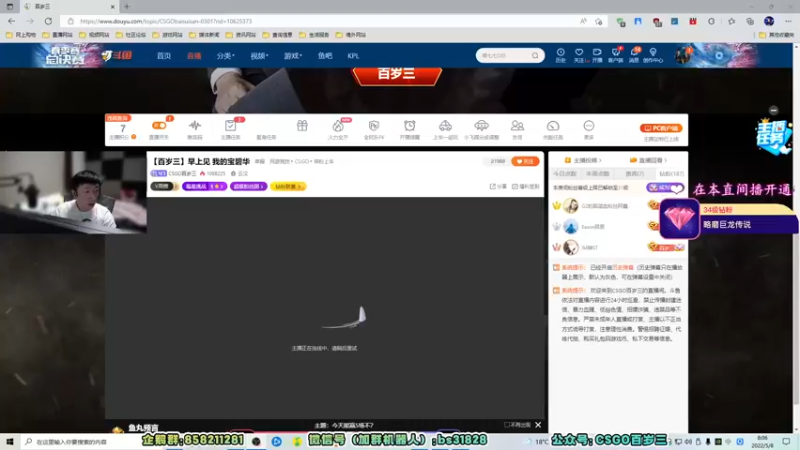Toggle the checkbox beside the bottom close X

pos(507,424)
